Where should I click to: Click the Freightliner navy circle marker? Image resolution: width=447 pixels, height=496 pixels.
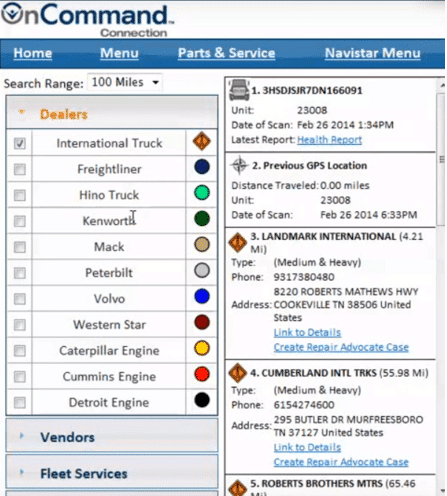tap(202, 167)
